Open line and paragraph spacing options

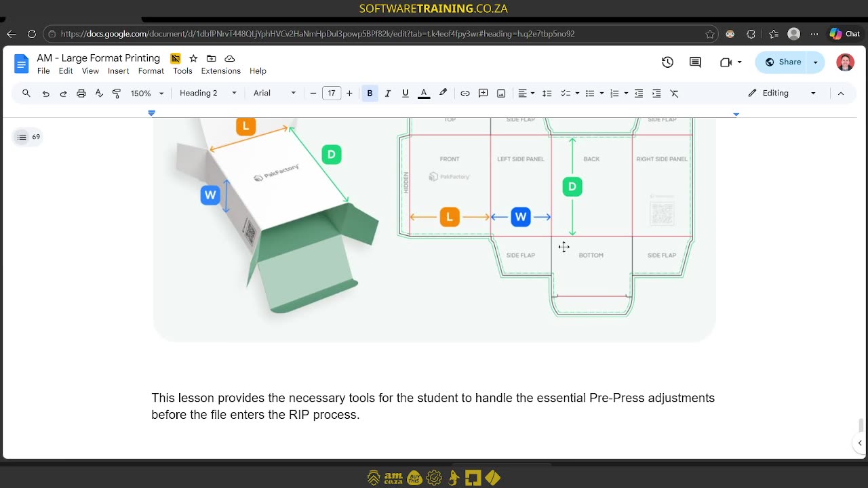click(x=547, y=93)
